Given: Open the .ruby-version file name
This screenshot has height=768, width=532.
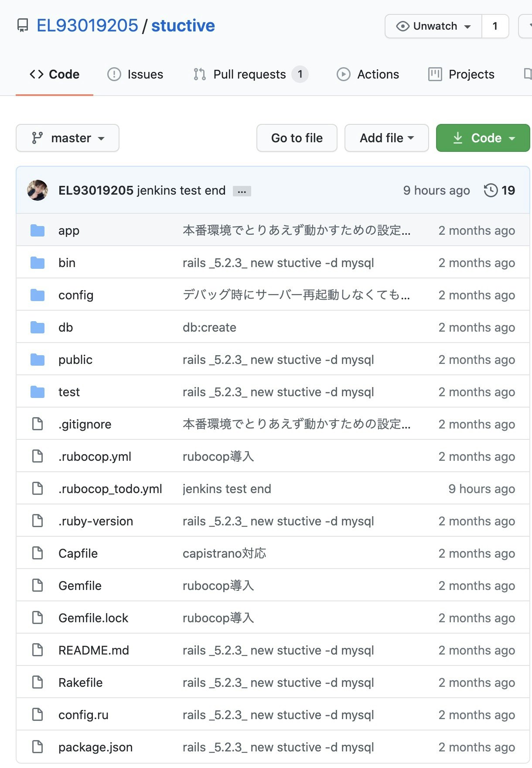Looking at the screenshot, I should coord(96,521).
